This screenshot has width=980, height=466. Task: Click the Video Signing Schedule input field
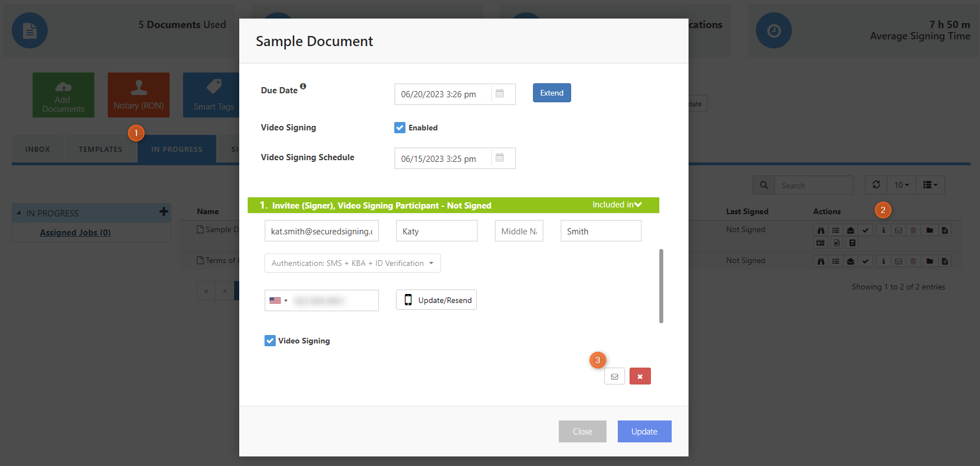443,159
